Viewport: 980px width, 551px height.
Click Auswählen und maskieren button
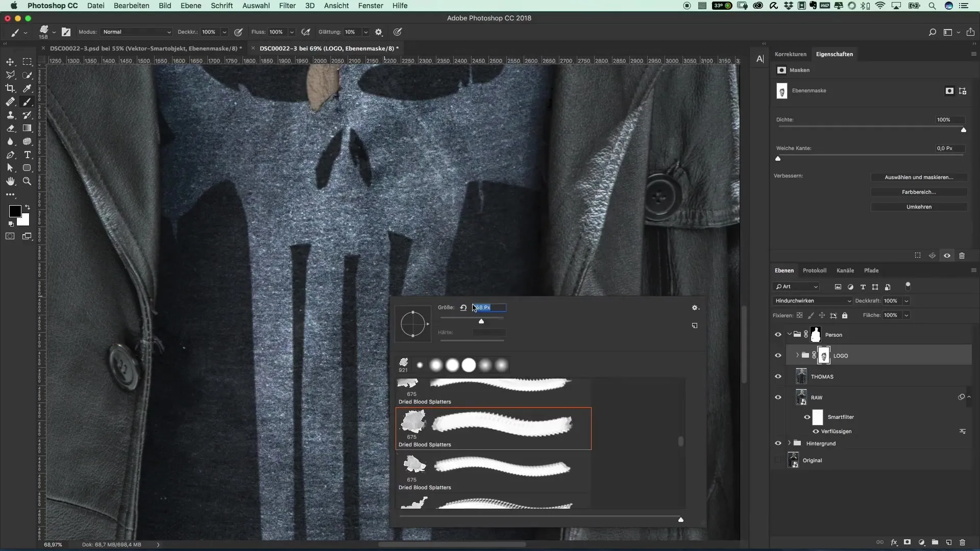click(919, 177)
